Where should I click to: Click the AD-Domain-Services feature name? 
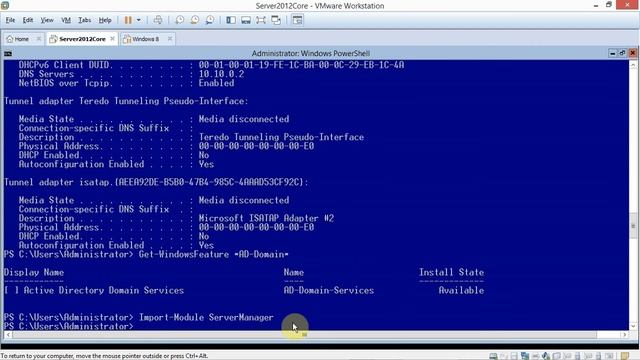point(329,291)
